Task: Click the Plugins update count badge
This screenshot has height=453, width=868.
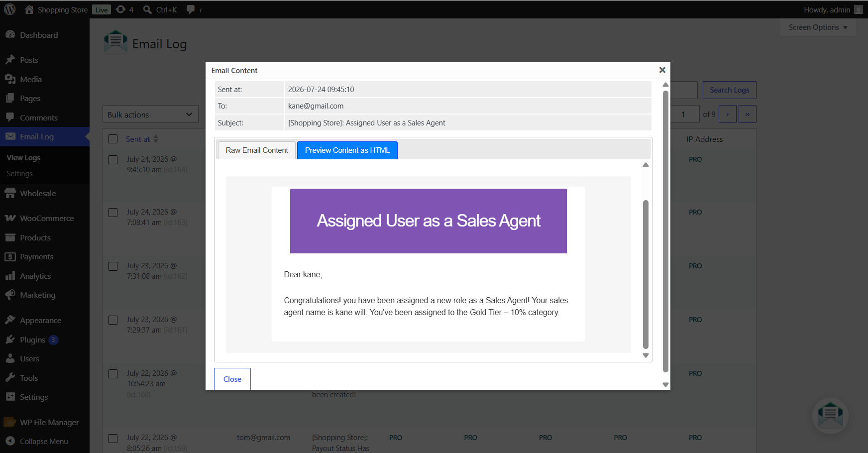Action: pos(53,340)
